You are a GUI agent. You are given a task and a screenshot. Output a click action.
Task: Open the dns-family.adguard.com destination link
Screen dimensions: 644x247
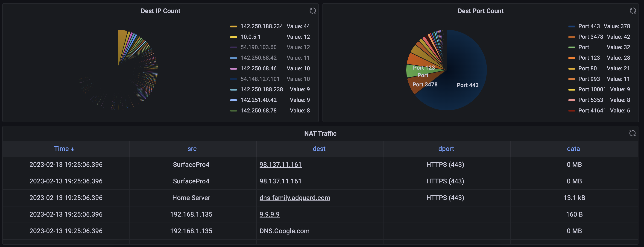[295, 198]
